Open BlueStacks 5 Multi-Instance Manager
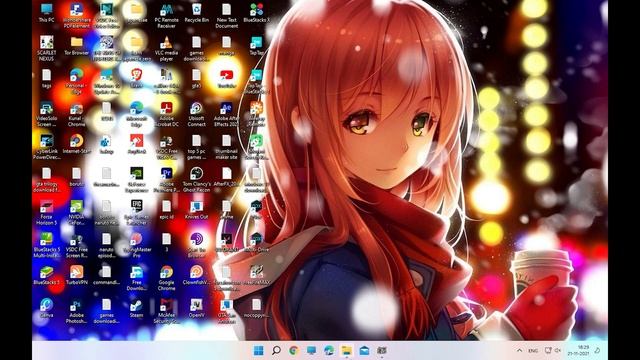This screenshot has height=360, width=640. pos(46,246)
